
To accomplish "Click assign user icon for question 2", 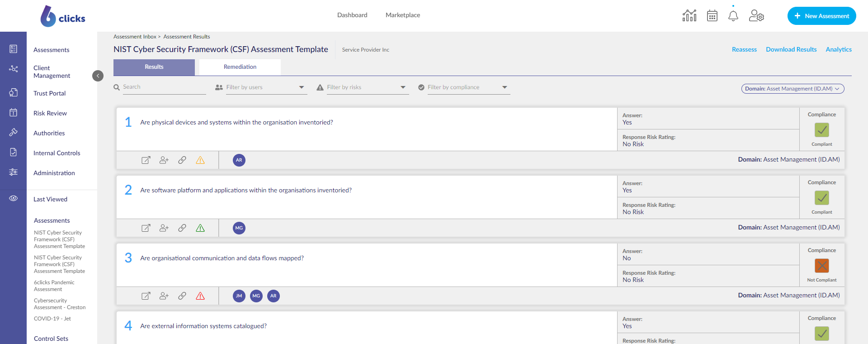I will click(164, 228).
